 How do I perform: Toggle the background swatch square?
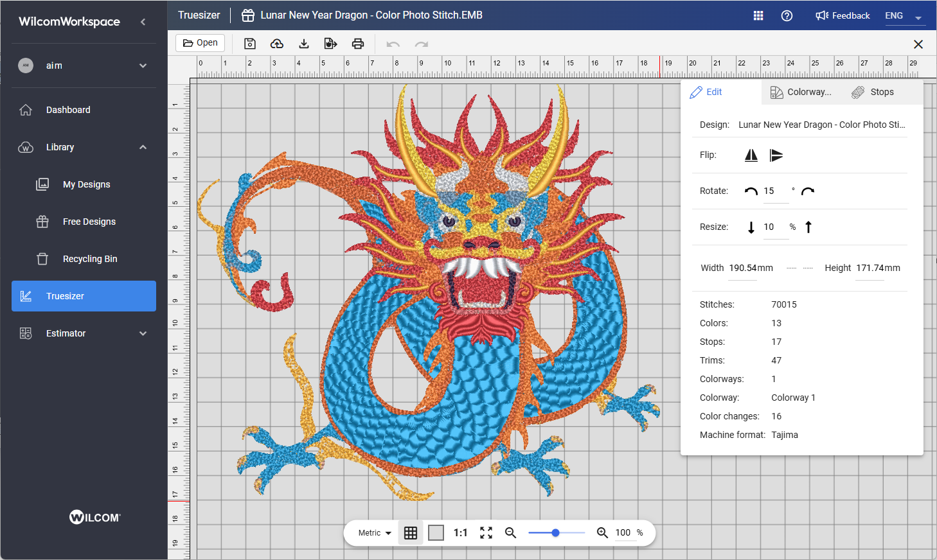click(436, 533)
